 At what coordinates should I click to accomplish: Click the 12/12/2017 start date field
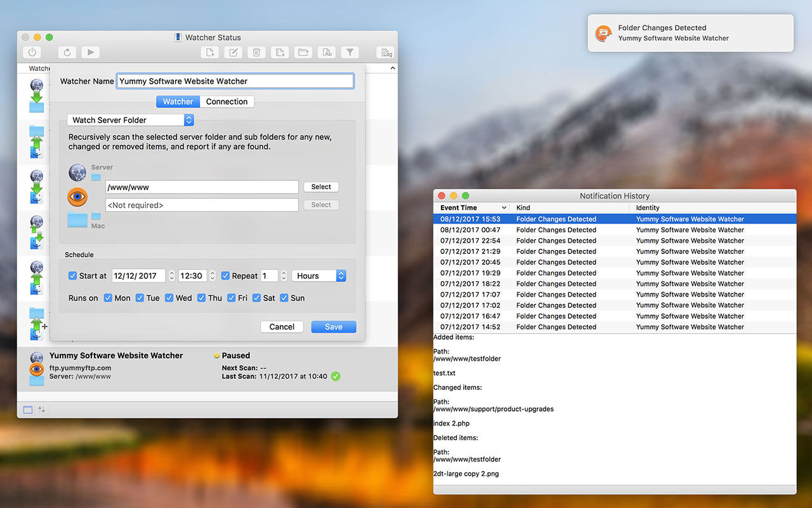138,276
